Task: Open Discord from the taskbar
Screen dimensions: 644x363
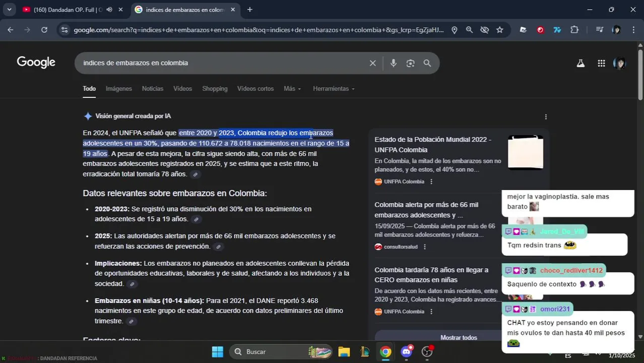Action: pyautogui.click(x=407, y=351)
